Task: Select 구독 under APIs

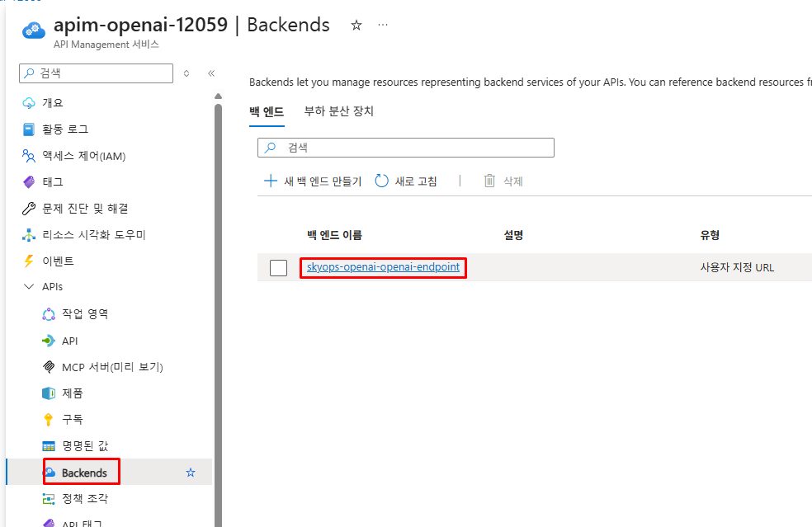Action: 72,419
